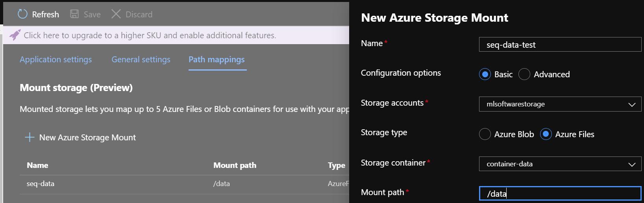This screenshot has height=203, width=644.
Task: Click the Save floppy disk icon
Action: pos(74,14)
